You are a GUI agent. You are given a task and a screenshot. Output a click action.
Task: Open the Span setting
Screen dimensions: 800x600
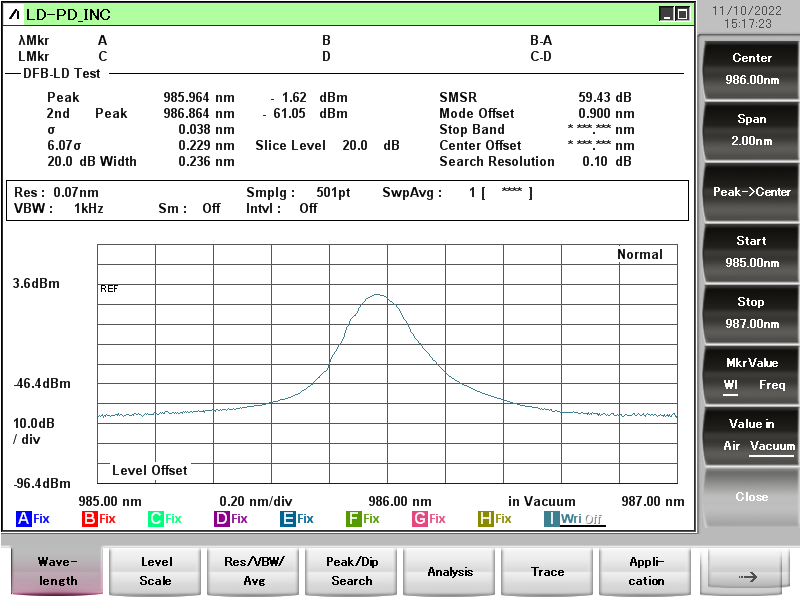(x=752, y=130)
